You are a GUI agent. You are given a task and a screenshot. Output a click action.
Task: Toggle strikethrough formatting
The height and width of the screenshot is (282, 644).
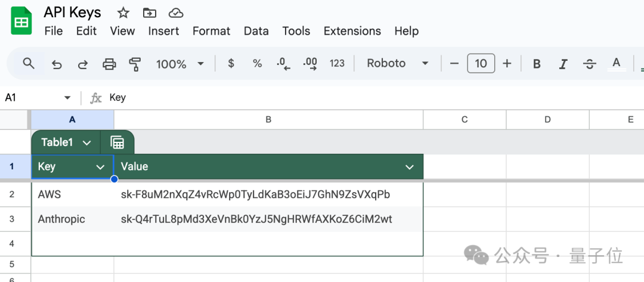[590, 64]
